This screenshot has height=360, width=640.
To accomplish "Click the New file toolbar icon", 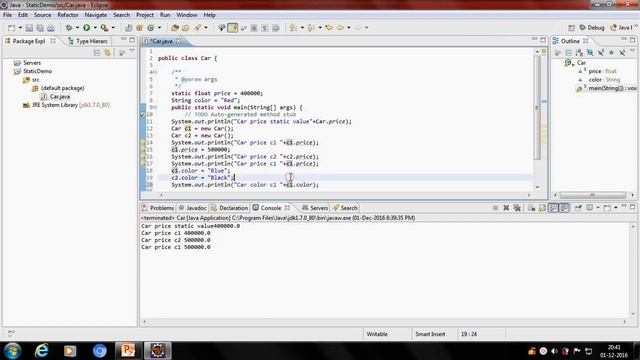I will 11,28.
